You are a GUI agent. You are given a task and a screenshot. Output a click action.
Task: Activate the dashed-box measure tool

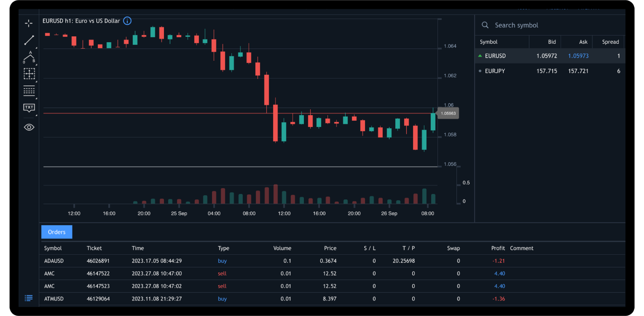pos(29,74)
